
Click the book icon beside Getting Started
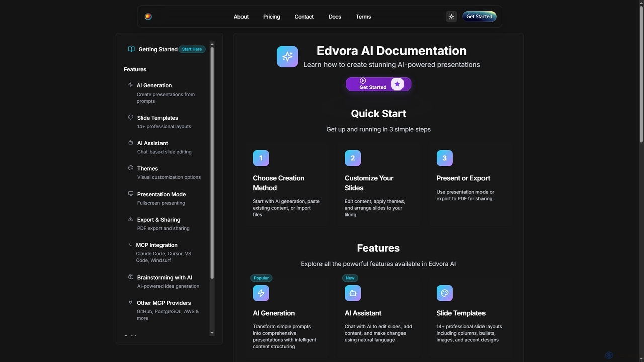(131, 49)
